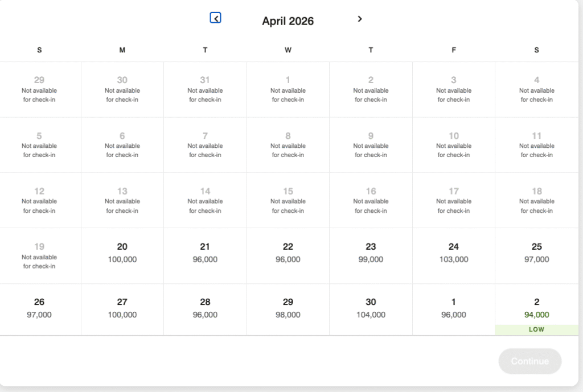The width and height of the screenshot is (583, 392).
Task: Click the LOW fare badge
Action: click(x=536, y=329)
